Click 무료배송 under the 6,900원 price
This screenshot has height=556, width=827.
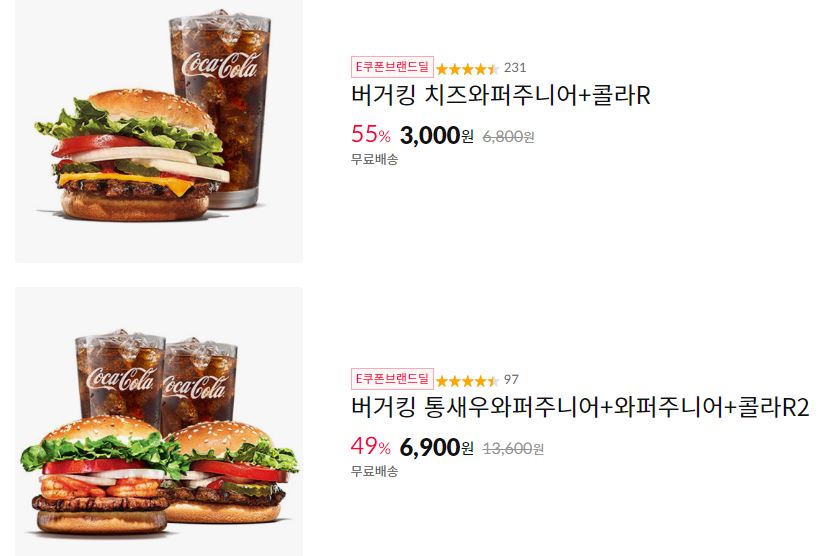pos(374,471)
